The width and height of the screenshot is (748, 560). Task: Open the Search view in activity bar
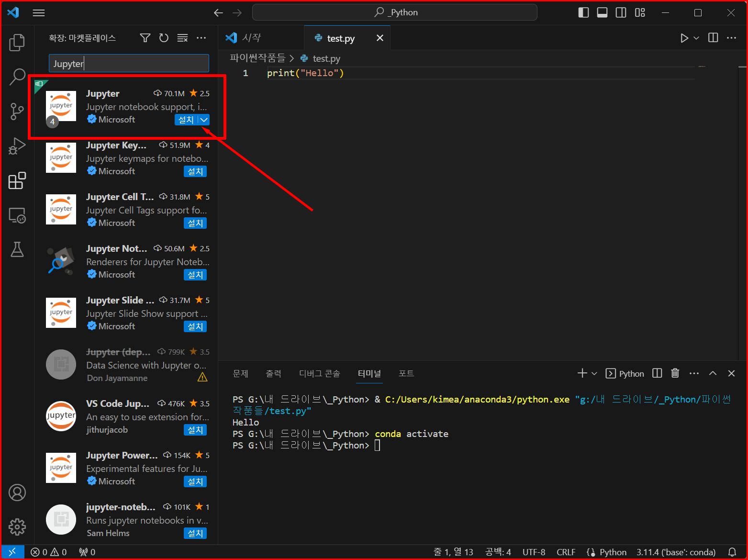point(17,77)
